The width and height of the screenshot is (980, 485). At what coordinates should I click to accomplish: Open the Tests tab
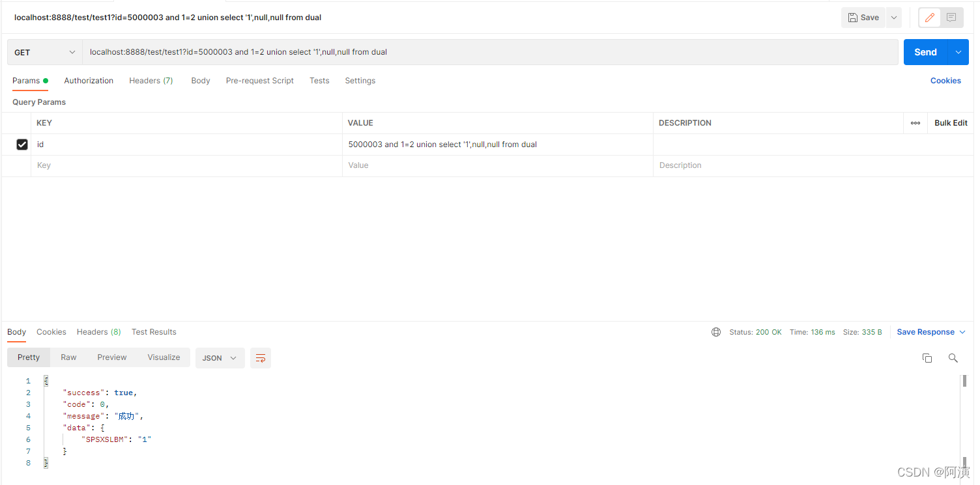[319, 81]
